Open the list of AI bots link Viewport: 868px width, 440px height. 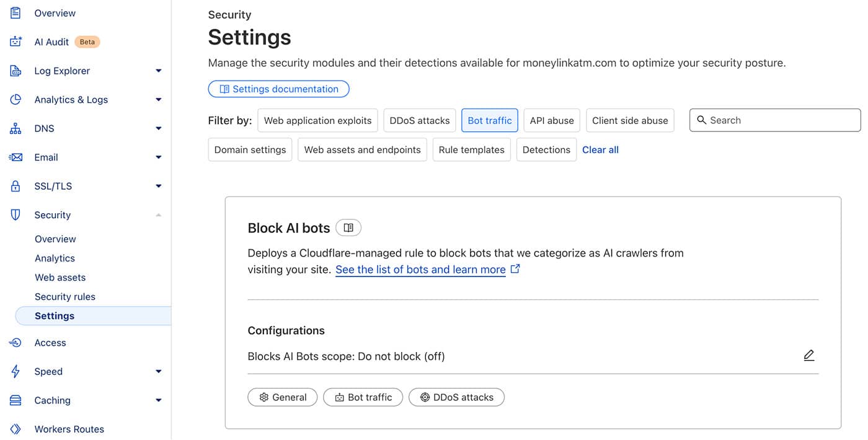tap(420, 269)
